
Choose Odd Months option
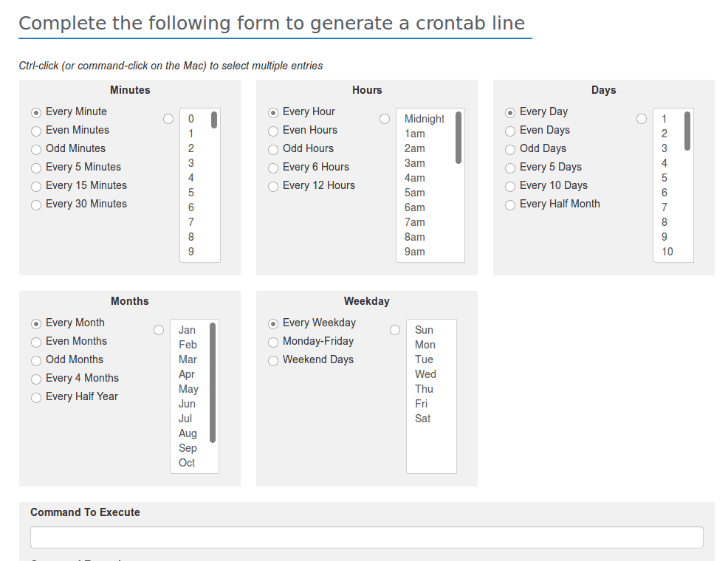(x=35, y=359)
